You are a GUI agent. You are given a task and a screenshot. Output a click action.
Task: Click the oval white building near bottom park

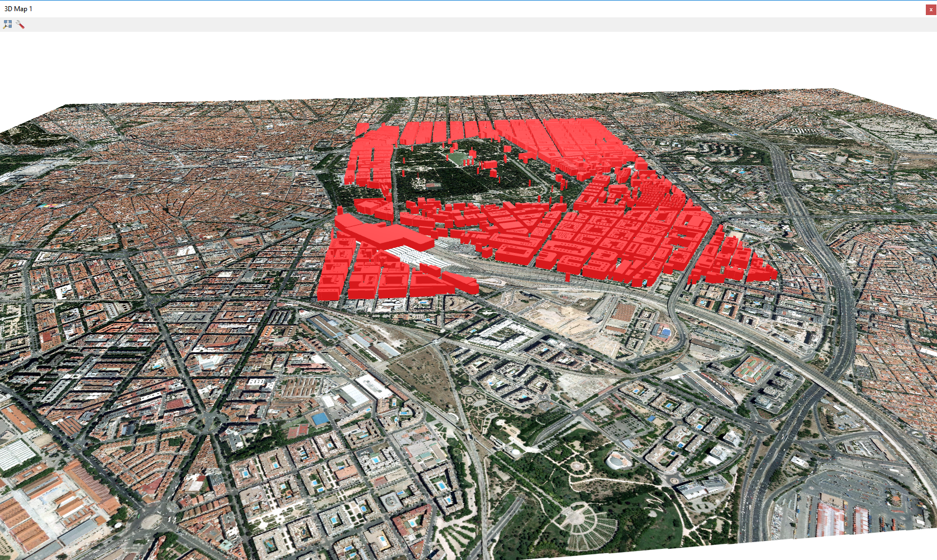619,461
